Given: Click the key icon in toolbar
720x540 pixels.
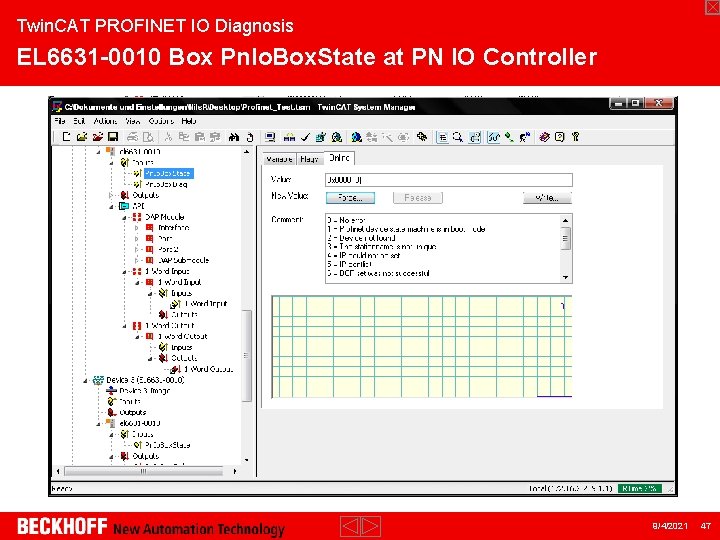Looking at the screenshot, I should coord(575,137).
